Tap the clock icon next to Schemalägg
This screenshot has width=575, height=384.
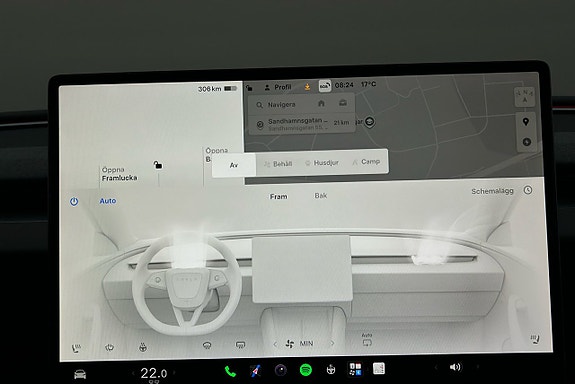coord(528,190)
